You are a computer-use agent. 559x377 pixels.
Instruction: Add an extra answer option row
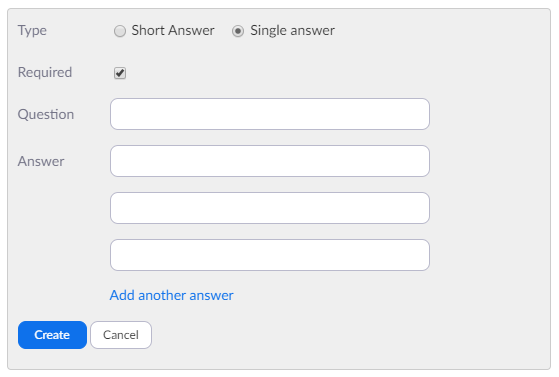[x=171, y=295]
